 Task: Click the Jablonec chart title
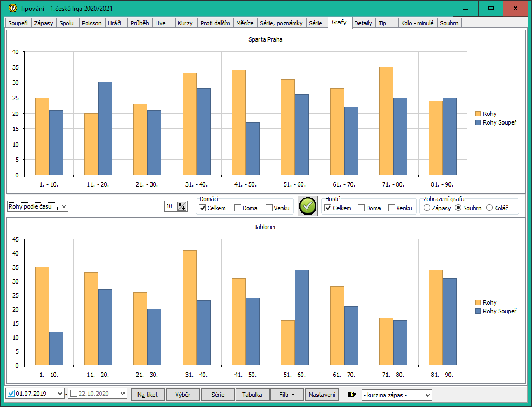click(265, 227)
